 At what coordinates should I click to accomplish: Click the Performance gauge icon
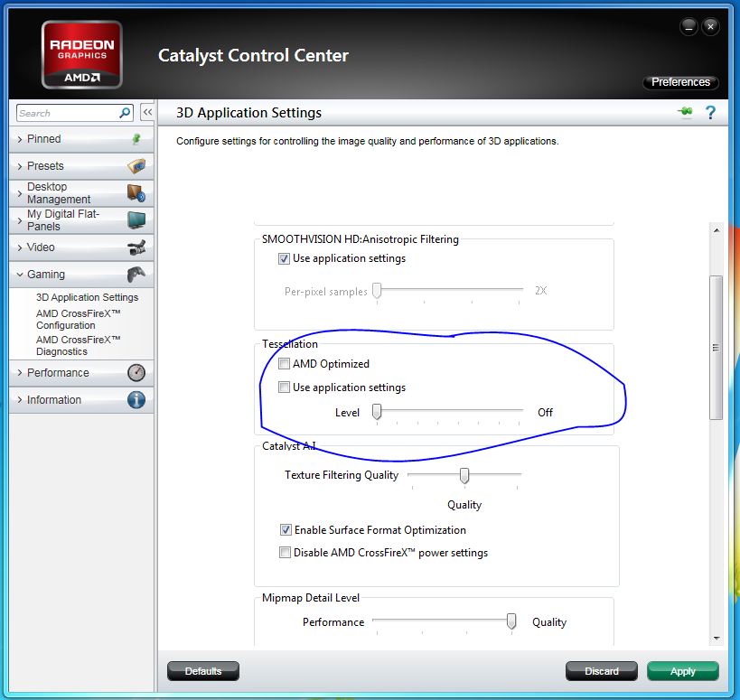click(x=136, y=373)
